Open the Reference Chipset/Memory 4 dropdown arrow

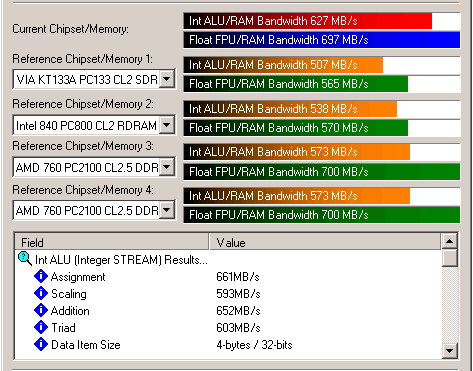click(x=167, y=210)
